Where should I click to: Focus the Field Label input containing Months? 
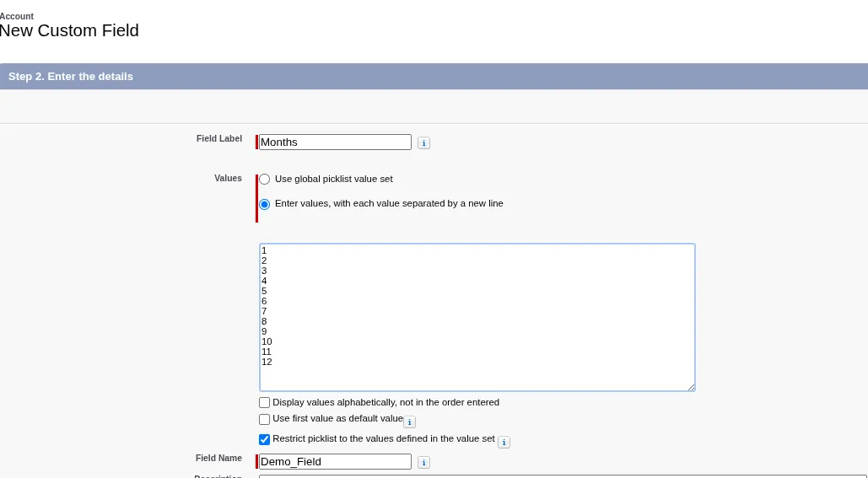point(335,142)
